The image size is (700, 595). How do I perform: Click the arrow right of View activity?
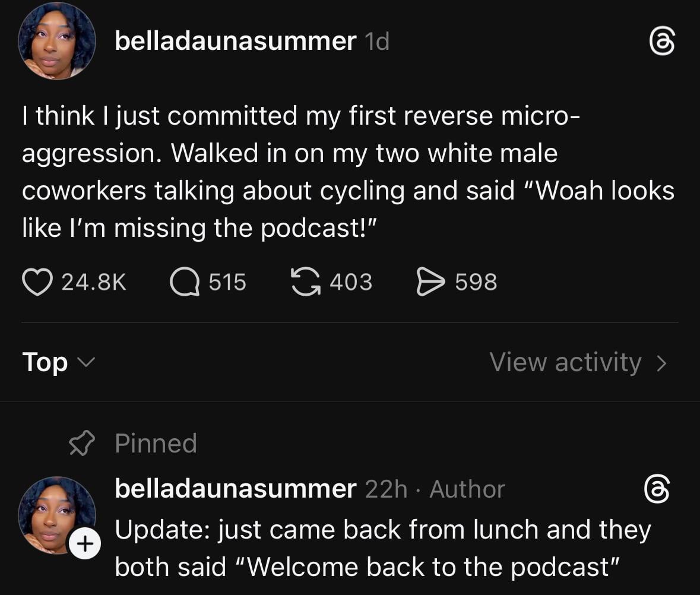(x=662, y=362)
